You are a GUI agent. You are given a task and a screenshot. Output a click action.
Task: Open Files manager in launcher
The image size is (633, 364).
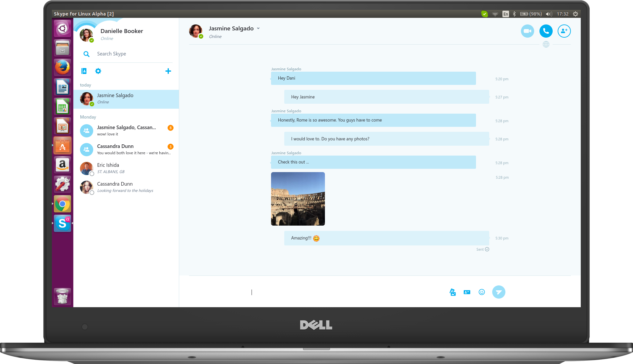coord(62,48)
